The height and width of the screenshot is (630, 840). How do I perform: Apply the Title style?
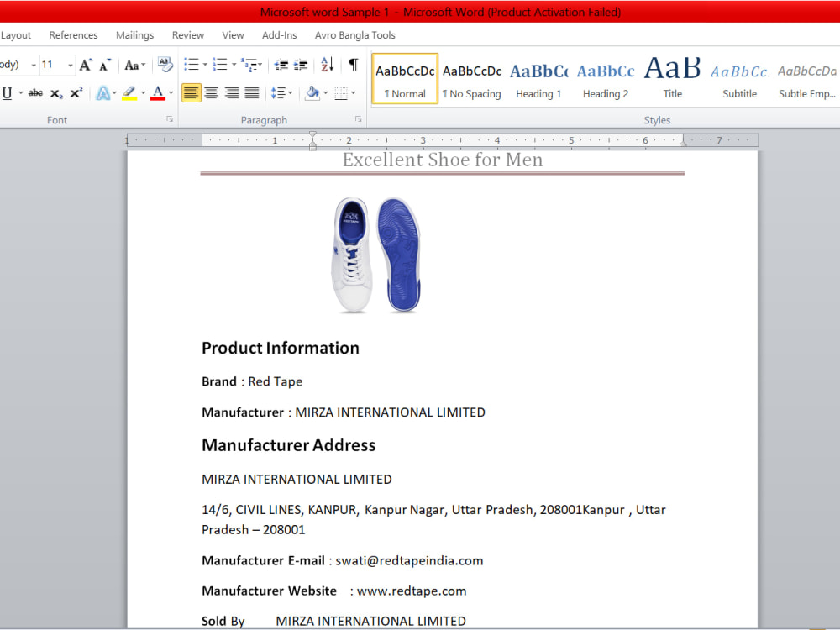click(x=673, y=79)
